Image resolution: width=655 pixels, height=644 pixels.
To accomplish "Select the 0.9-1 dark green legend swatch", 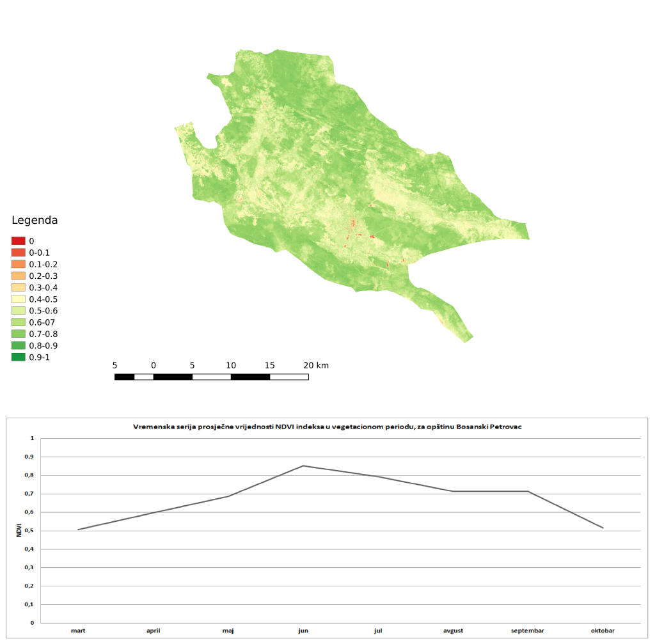I will 18,357.
